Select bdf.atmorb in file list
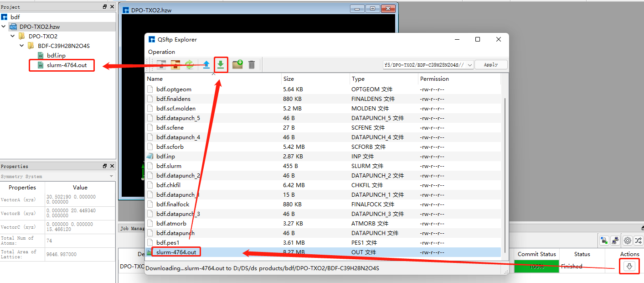 (x=171, y=223)
